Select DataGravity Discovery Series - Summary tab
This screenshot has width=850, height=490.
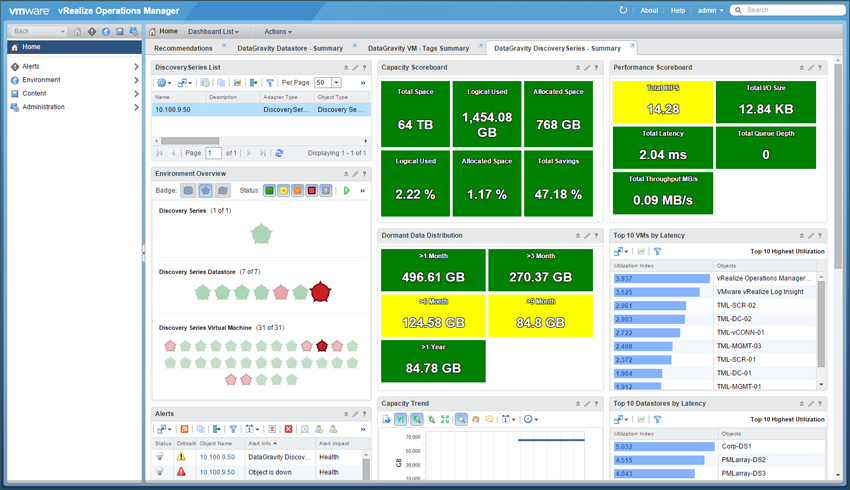(x=557, y=48)
